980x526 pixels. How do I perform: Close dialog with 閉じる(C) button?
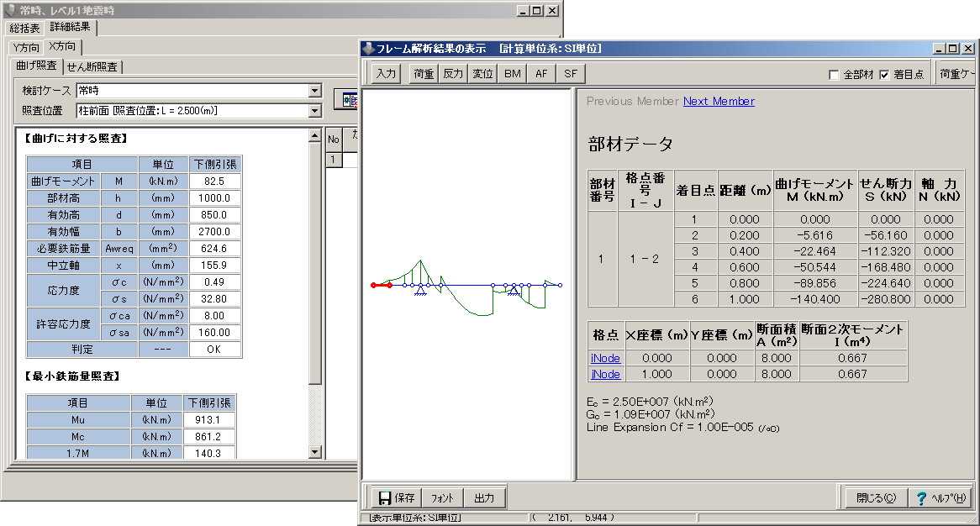click(876, 498)
